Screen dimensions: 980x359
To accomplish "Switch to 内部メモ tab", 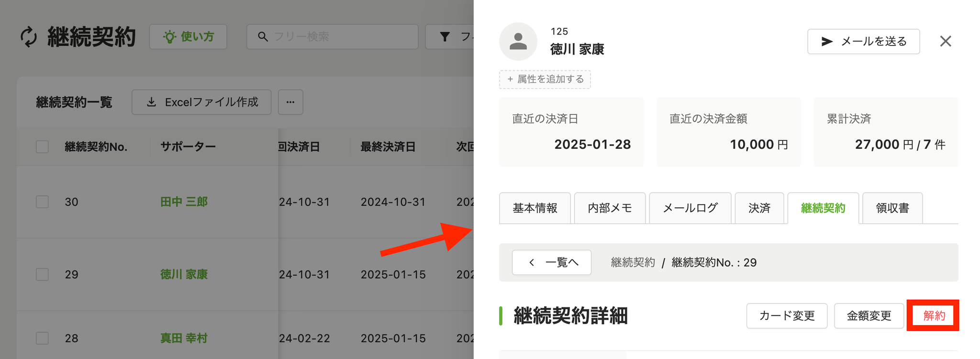I will coord(610,208).
